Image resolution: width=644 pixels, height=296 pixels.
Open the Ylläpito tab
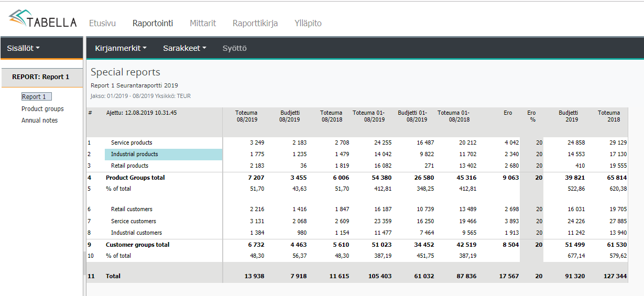click(308, 24)
